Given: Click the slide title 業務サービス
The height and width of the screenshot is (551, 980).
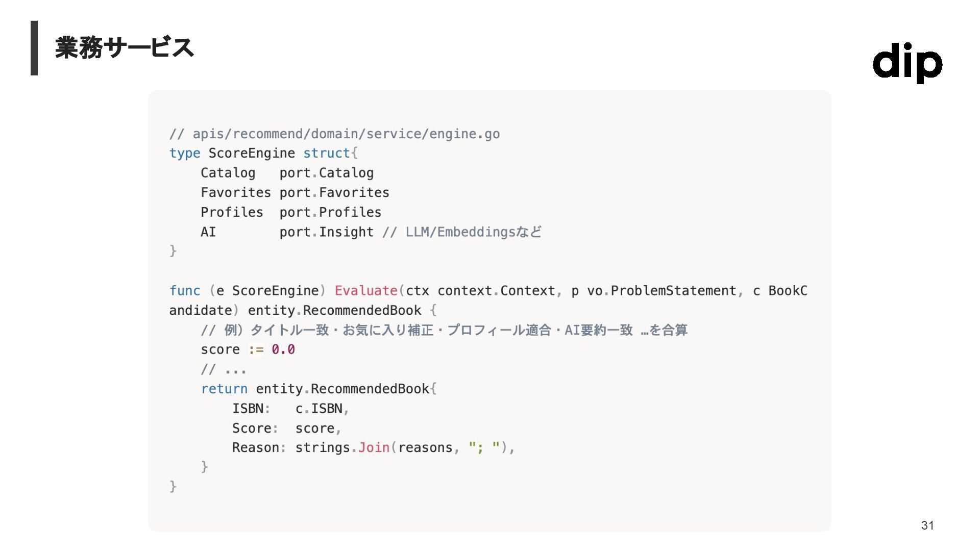Looking at the screenshot, I should pyautogui.click(x=124, y=48).
